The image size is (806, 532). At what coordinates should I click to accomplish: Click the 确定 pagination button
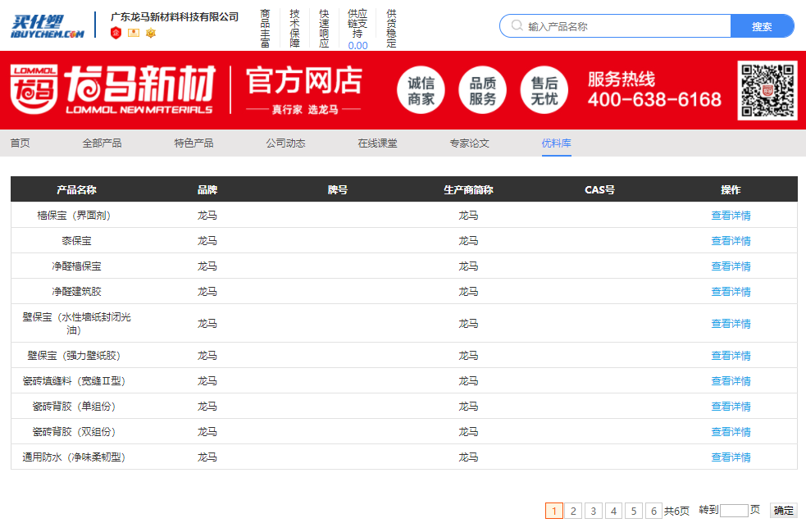pyautogui.click(x=783, y=511)
